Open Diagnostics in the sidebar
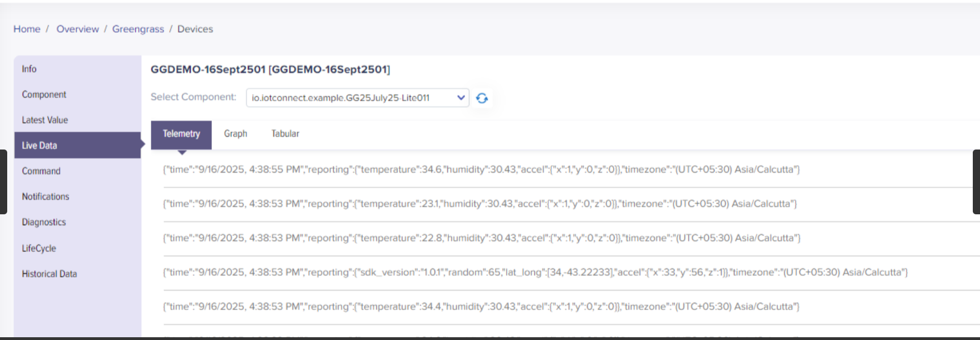Viewport: 980px width, 340px height. tap(44, 222)
